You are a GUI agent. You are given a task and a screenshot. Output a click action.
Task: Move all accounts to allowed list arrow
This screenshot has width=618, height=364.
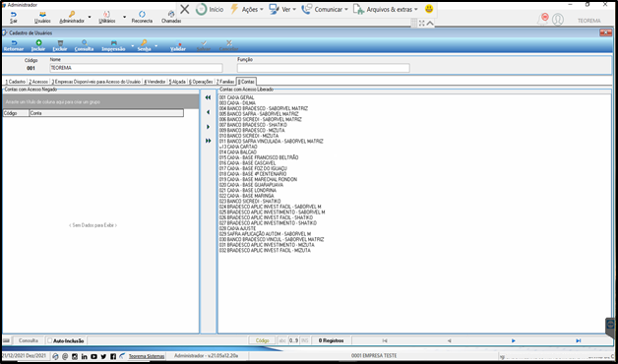pyautogui.click(x=208, y=141)
